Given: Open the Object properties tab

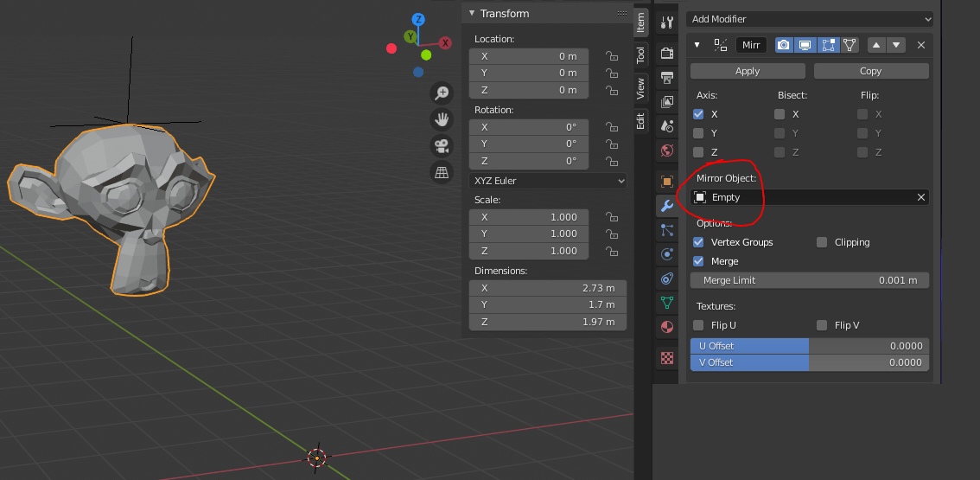Looking at the screenshot, I should 667,182.
